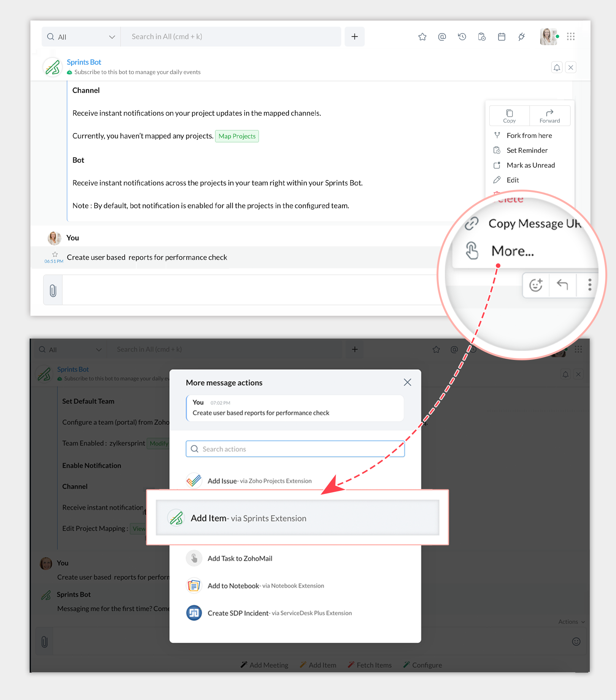Click the Add Item command below bottom compose box

pos(318,665)
